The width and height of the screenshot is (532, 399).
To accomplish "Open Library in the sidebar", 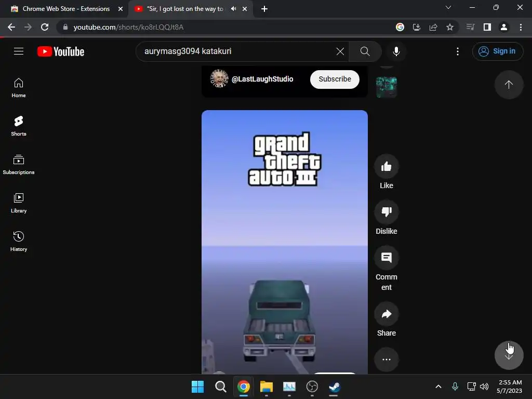I will (19, 203).
